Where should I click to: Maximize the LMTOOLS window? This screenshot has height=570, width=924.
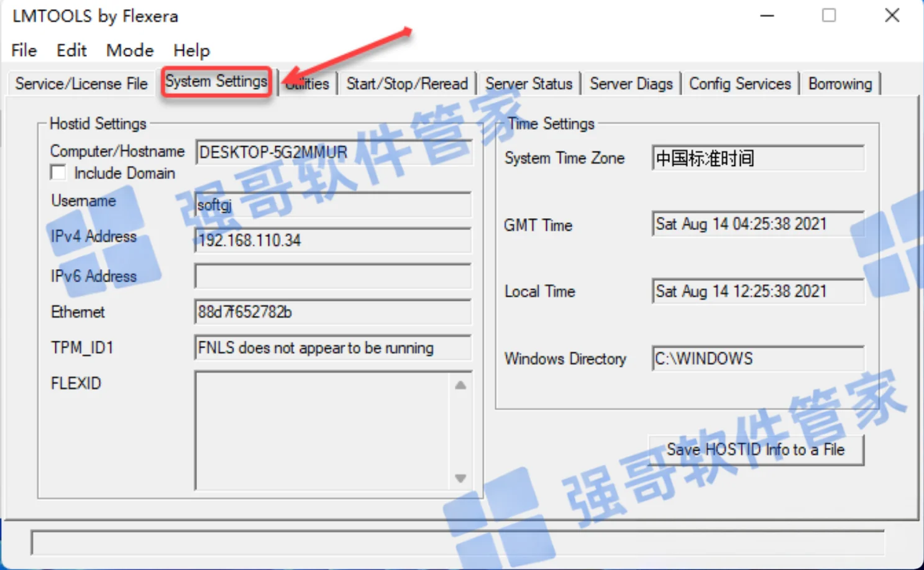[829, 16]
